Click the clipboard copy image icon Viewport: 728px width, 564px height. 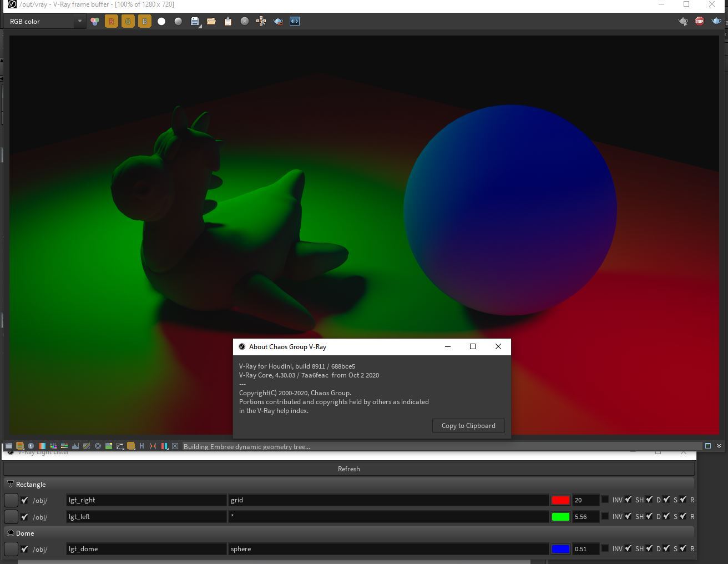(x=228, y=21)
